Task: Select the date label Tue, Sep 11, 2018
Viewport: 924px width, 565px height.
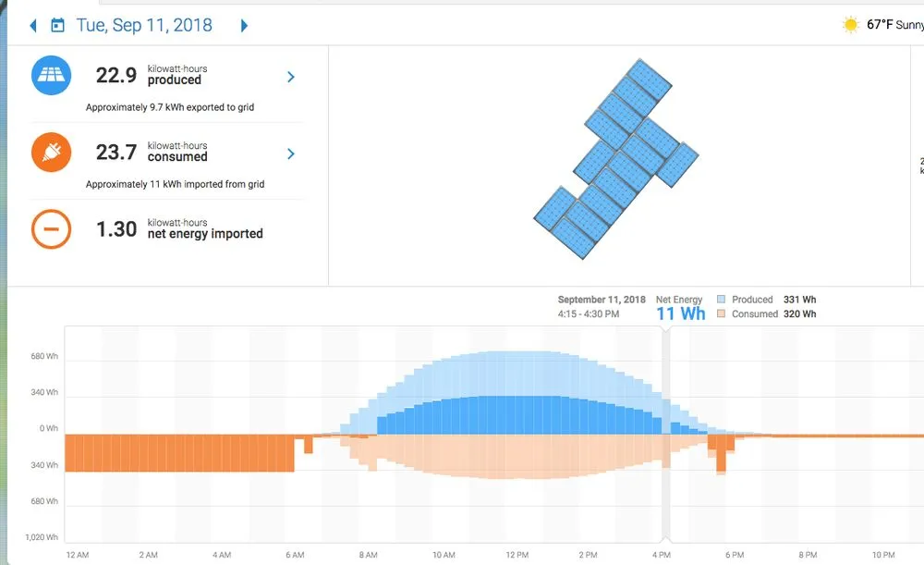Action: 143,26
